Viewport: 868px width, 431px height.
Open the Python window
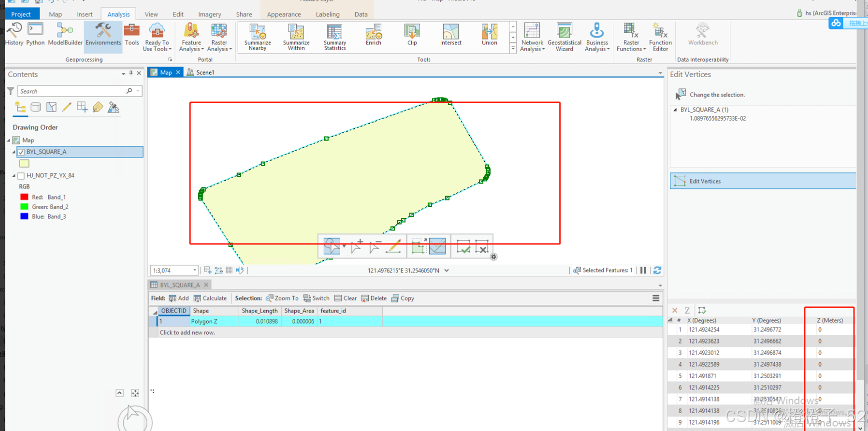coord(36,34)
